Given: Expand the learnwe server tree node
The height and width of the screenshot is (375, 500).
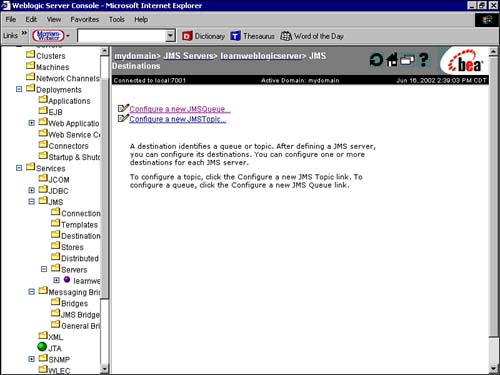Looking at the screenshot, I should pyautogui.click(x=57, y=280).
